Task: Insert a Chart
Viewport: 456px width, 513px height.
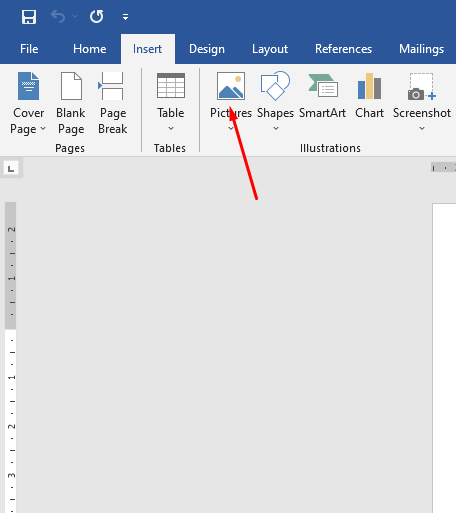Action: [369, 96]
